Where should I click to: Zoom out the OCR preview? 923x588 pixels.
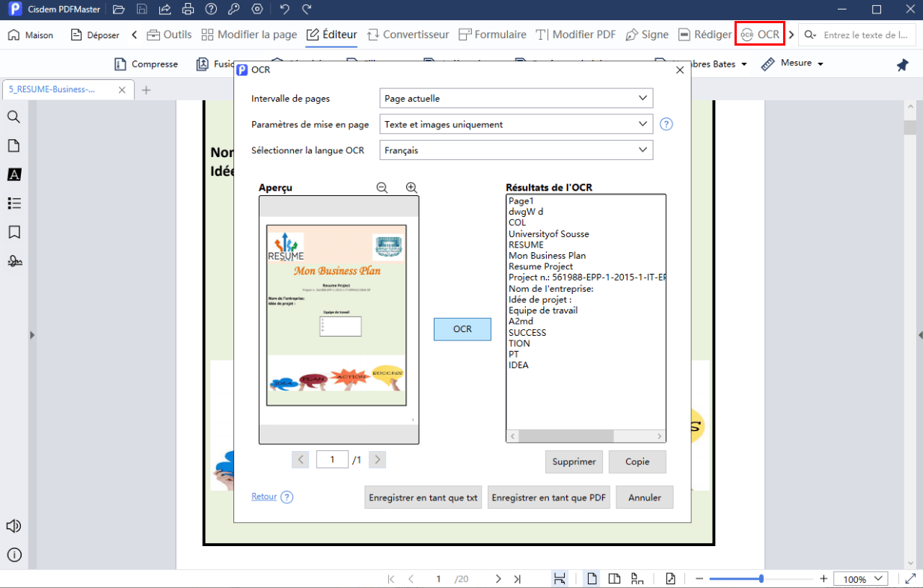coord(382,188)
